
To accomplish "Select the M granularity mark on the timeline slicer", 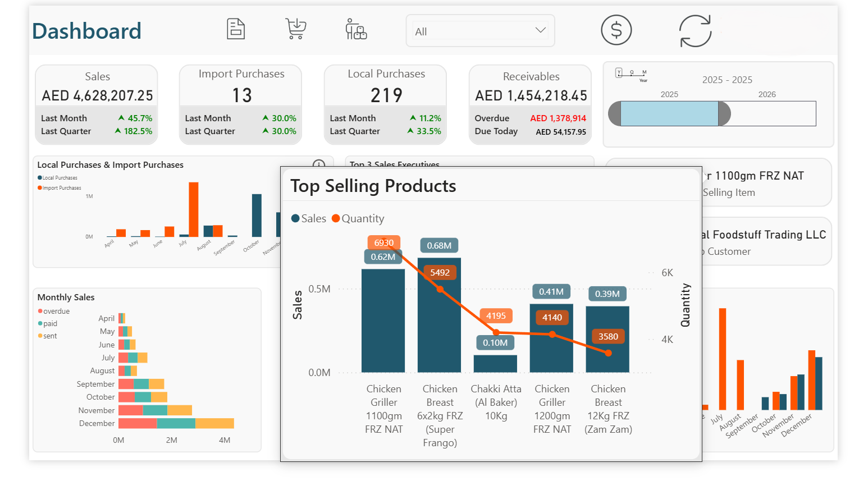I will pos(644,72).
